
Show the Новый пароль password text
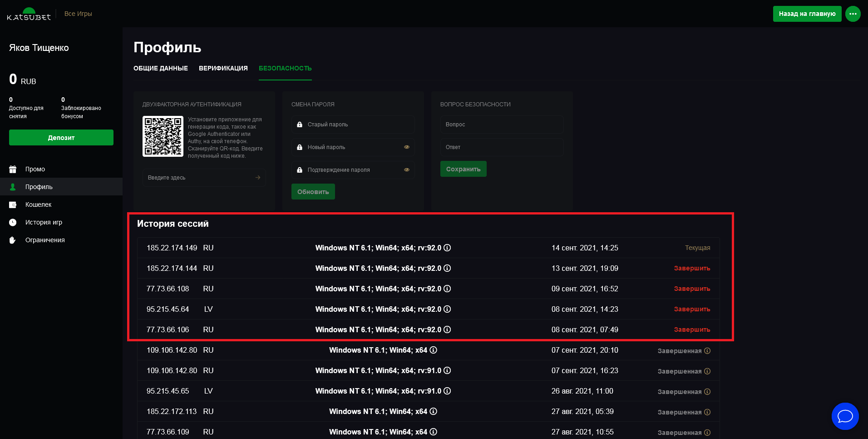point(407,147)
